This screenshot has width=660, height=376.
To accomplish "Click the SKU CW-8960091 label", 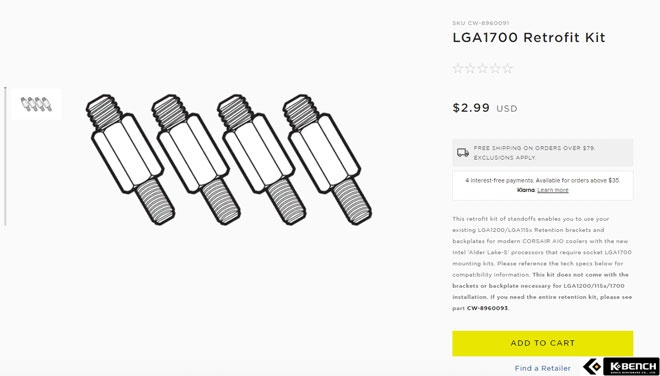I will (481, 23).
